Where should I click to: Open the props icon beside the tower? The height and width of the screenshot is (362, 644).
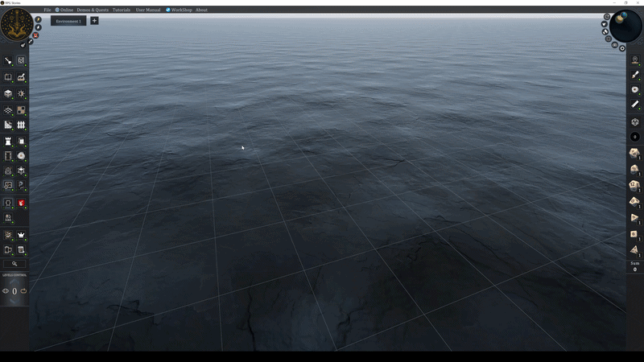(x=21, y=142)
